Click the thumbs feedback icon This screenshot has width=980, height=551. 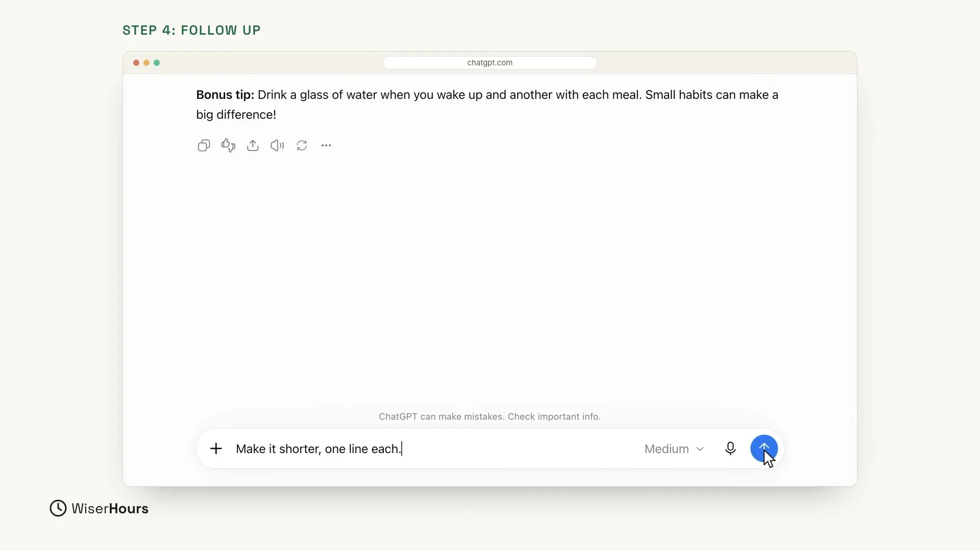point(228,145)
